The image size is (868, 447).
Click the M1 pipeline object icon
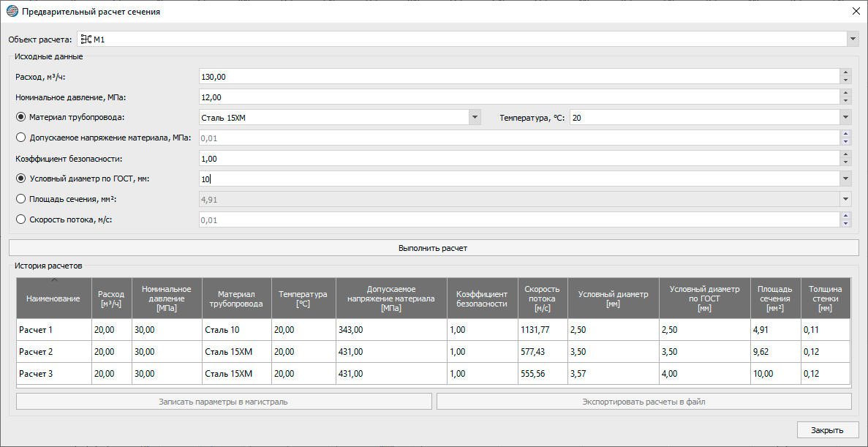(85, 39)
